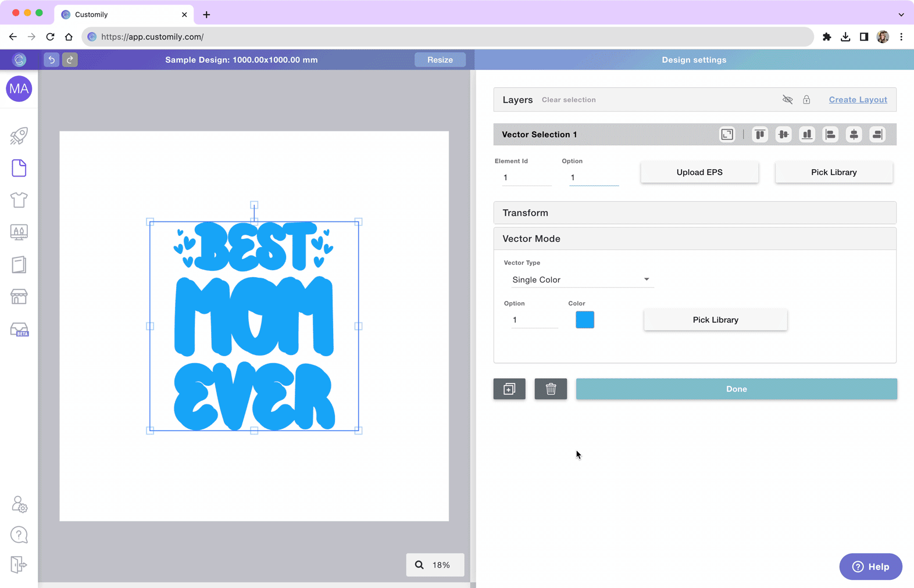Open the browser three-dot menu

(901, 37)
